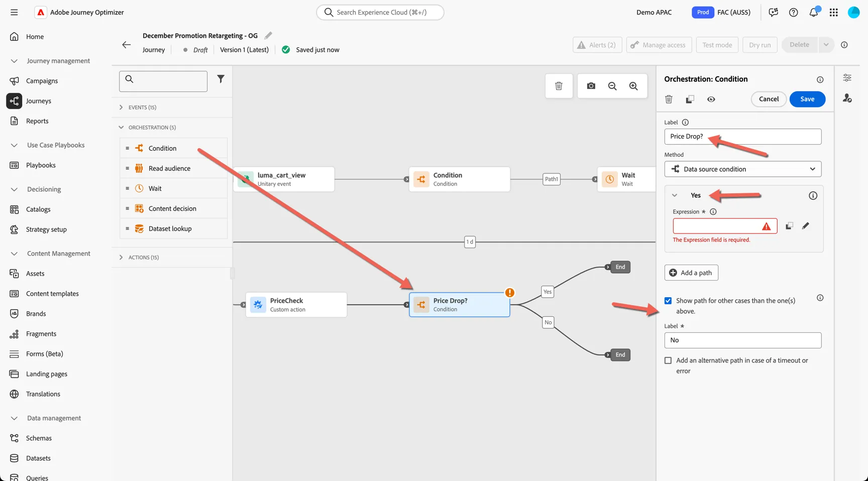868x481 pixels.
Task: Go to Content templates
Action: 52,294
